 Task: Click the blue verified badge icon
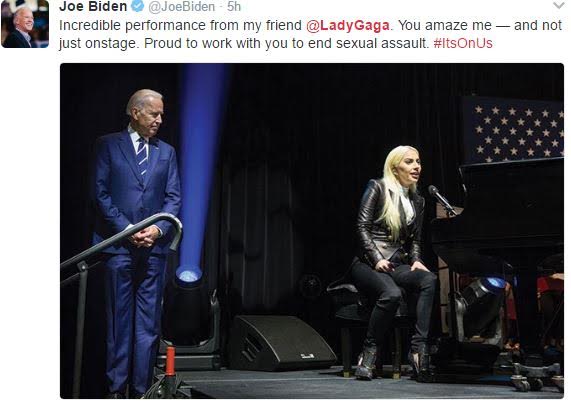(137, 6)
